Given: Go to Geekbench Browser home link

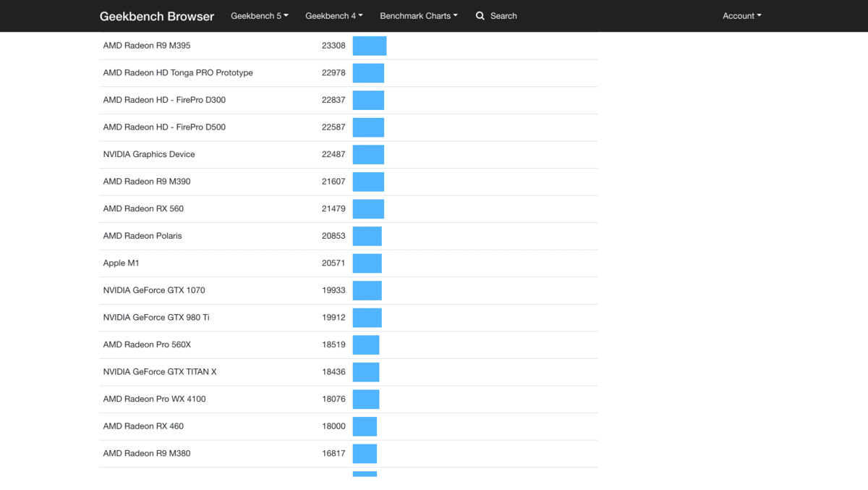Looking at the screenshot, I should tap(157, 16).
